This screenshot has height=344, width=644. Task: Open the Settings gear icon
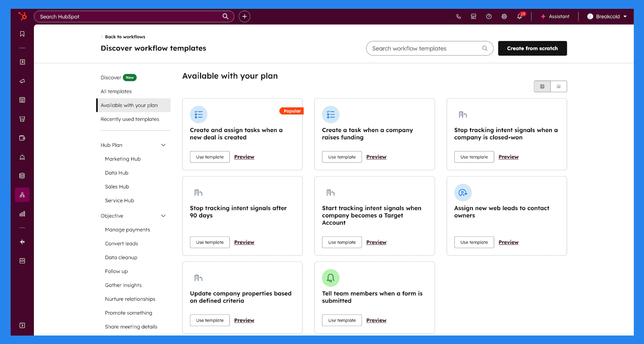click(x=504, y=17)
